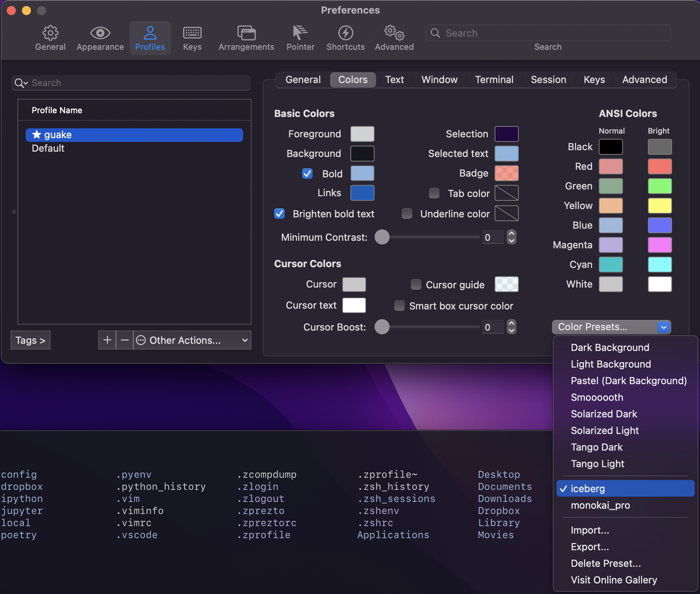Select the Default profile
This screenshot has width=700, height=594.
48,148
